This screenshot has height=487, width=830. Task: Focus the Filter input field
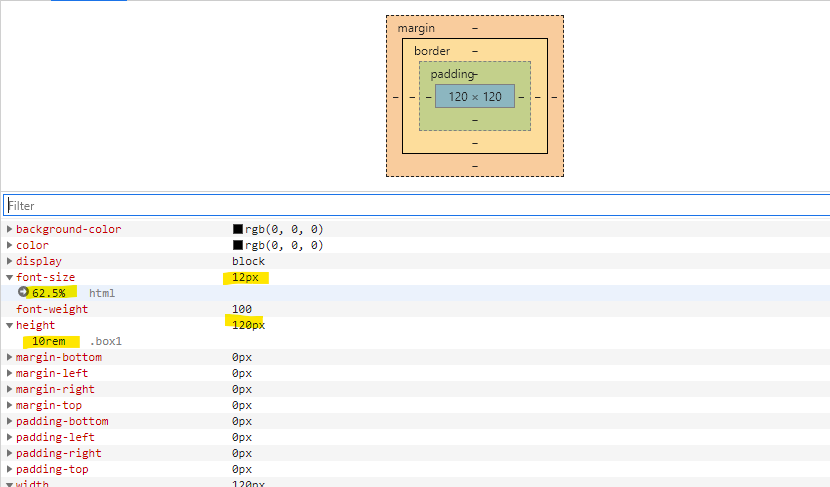[417, 205]
